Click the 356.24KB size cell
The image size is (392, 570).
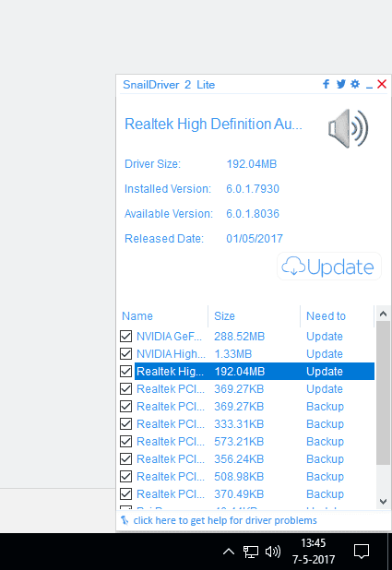point(239,458)
